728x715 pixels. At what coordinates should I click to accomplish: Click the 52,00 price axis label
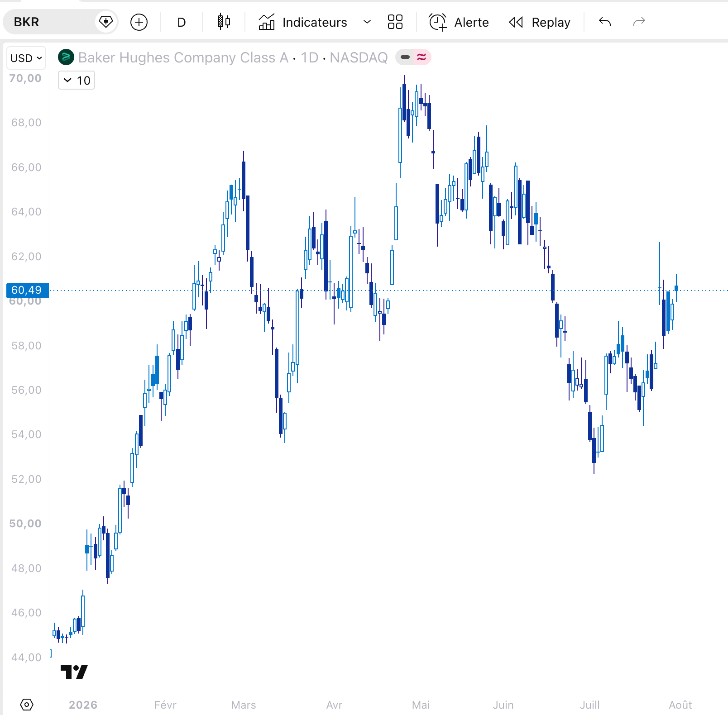point(26,479)
